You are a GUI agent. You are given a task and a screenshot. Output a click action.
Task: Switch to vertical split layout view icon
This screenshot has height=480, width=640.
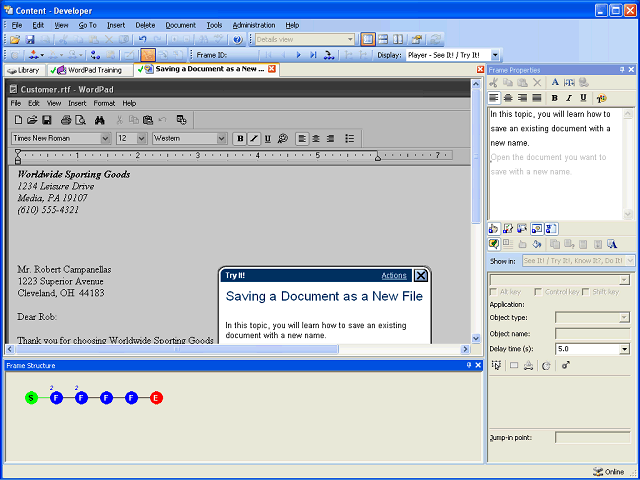tap(398, 39)
